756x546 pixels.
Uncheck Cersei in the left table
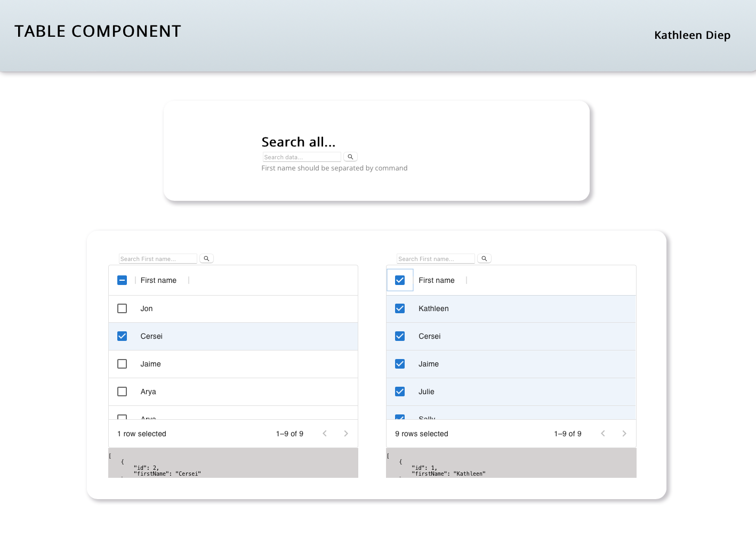122,336
